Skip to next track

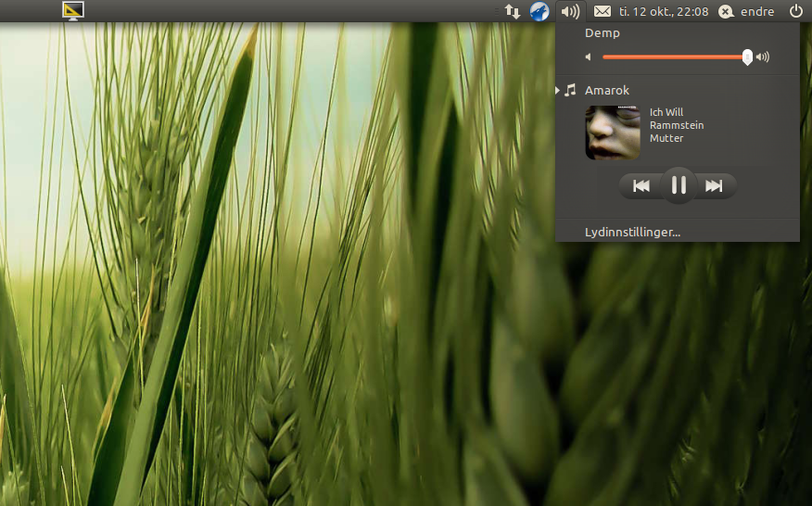[x=714, y=186]
